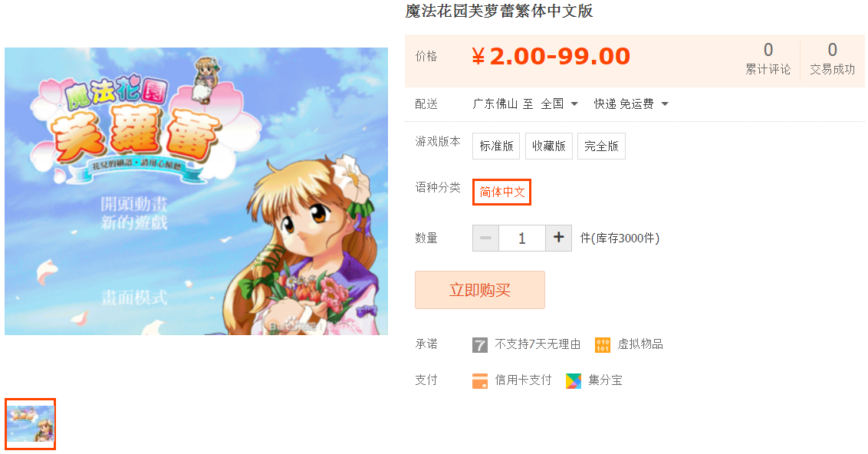Click the virtual goods orange icon
868x454 pixels.
click(x=602, y=345)
